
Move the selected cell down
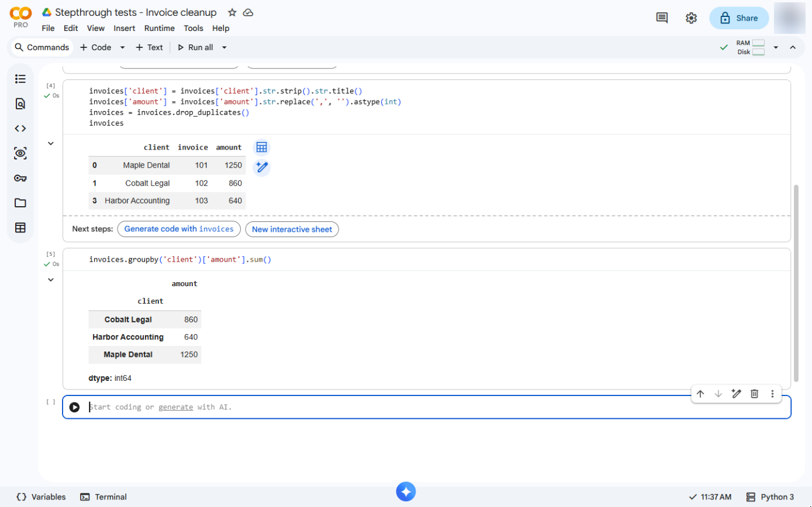click(718, 394)
